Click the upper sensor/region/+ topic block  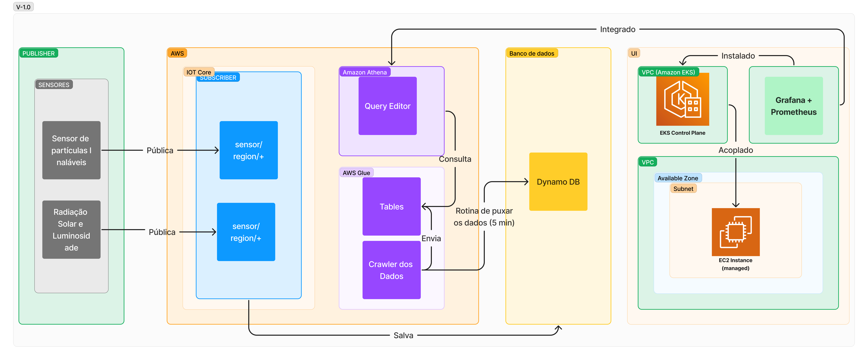(249, 150)
